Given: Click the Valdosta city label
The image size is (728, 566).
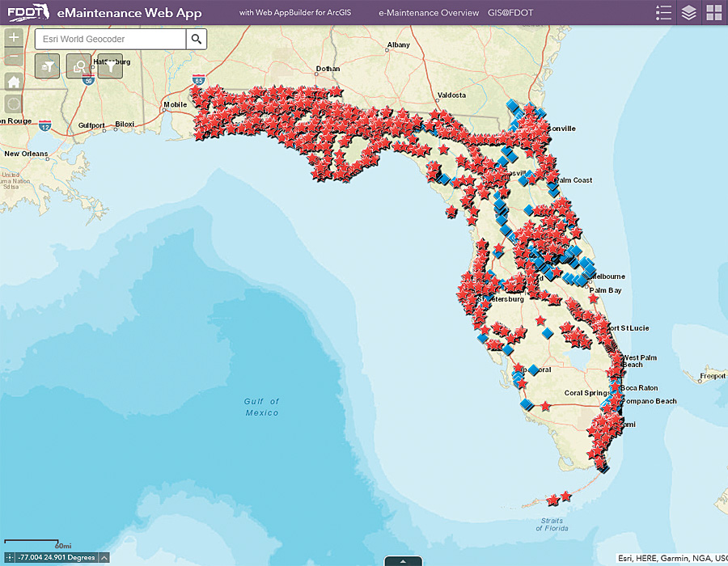Looking at the screenshot, I should [x=451, y=95].
